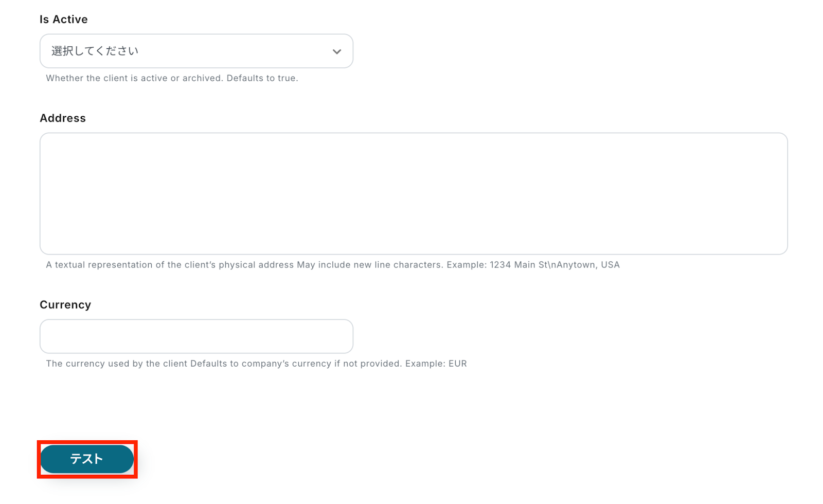Click the Address helper description text
The width and height of the screenshot is (823, 504).
point(332,265)
